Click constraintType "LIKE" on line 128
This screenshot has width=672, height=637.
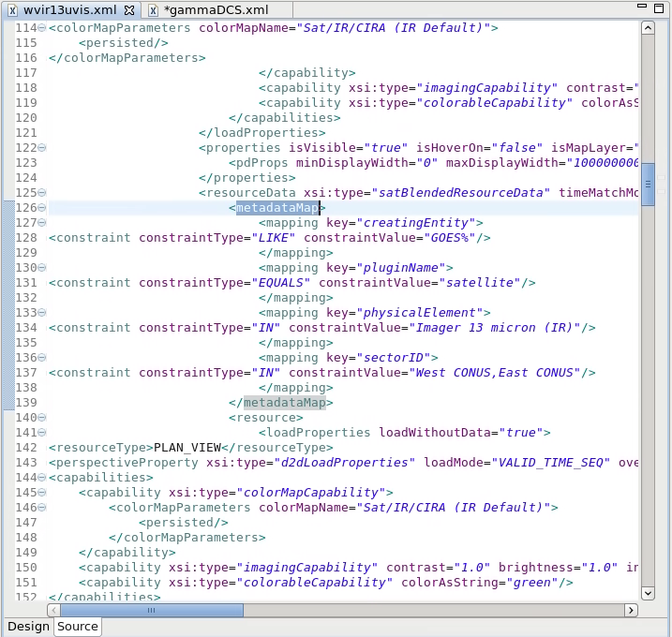(274, 238)
